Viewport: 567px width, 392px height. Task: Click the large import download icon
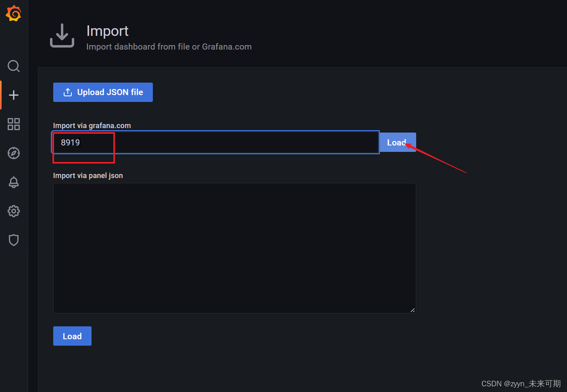pos(62,35)
